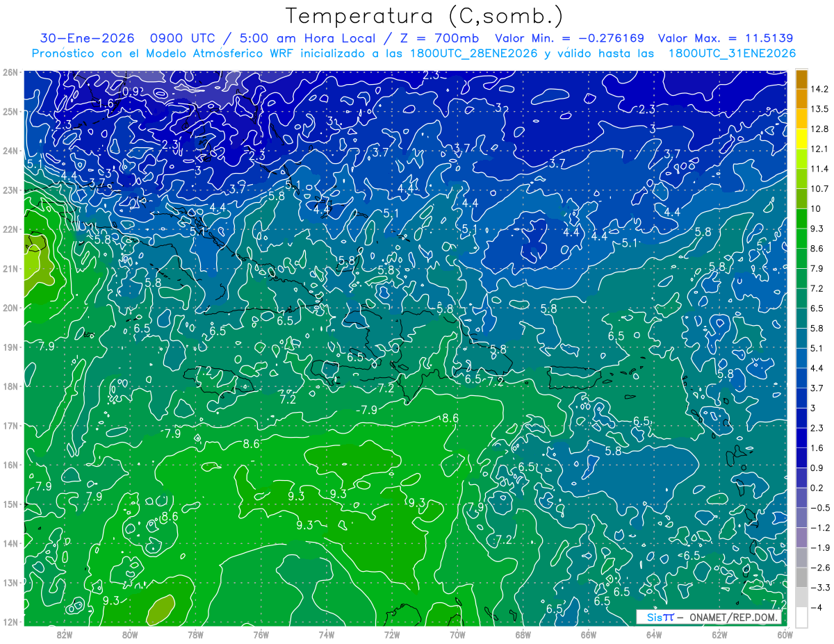
Task: Click the '66W' longitude axis label
Action: coord(588,635)
